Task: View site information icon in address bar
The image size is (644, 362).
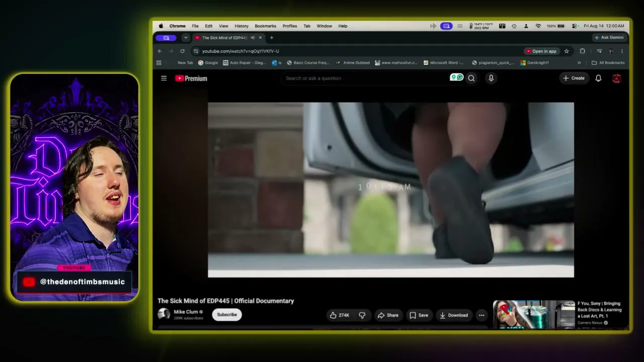Action: tap(196, 51)
